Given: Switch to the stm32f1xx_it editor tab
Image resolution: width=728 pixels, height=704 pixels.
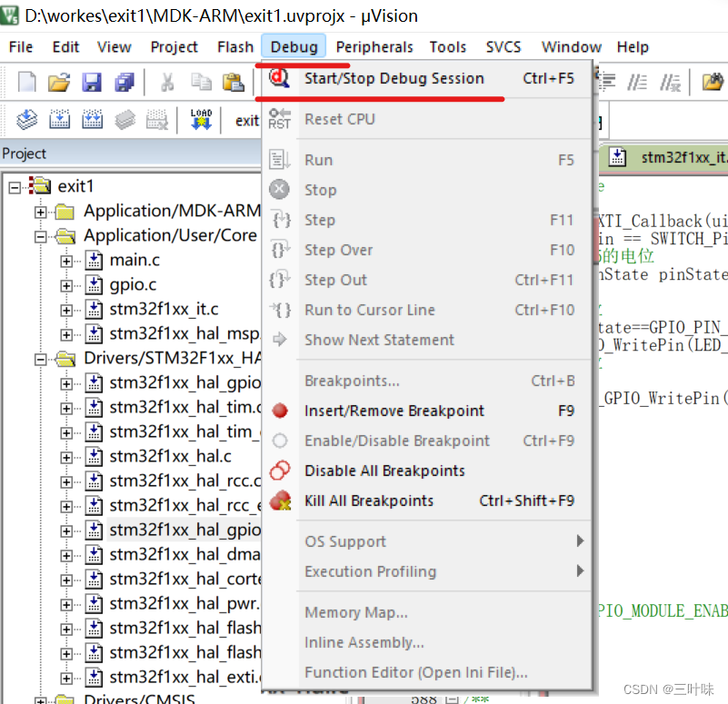Looking at the screenshot, I should pyautogui.click(x=666, y=158).
